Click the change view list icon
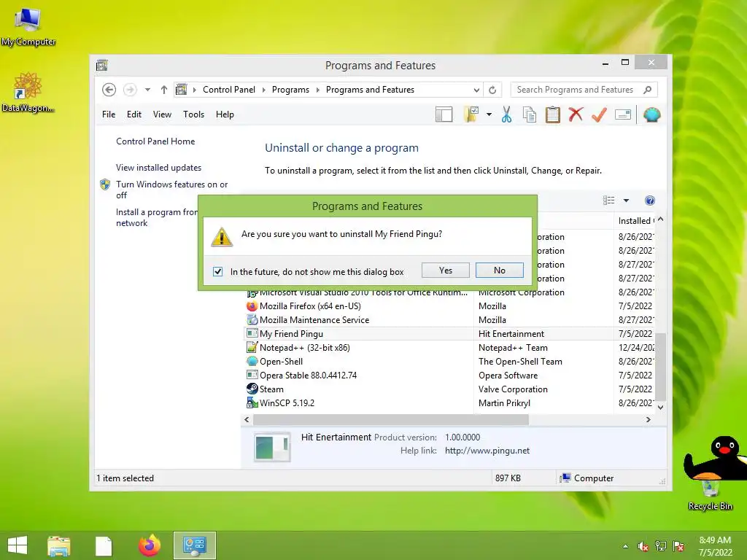 (608, 201)
